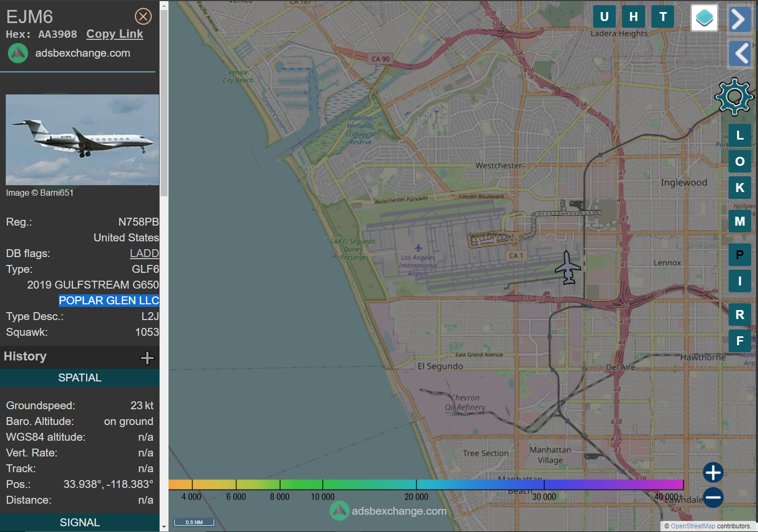The height and width of the screenshot is (532, 758).
Task: Click the position coordinates 33.938°, -118.383°
Action: tap(108, 484)
